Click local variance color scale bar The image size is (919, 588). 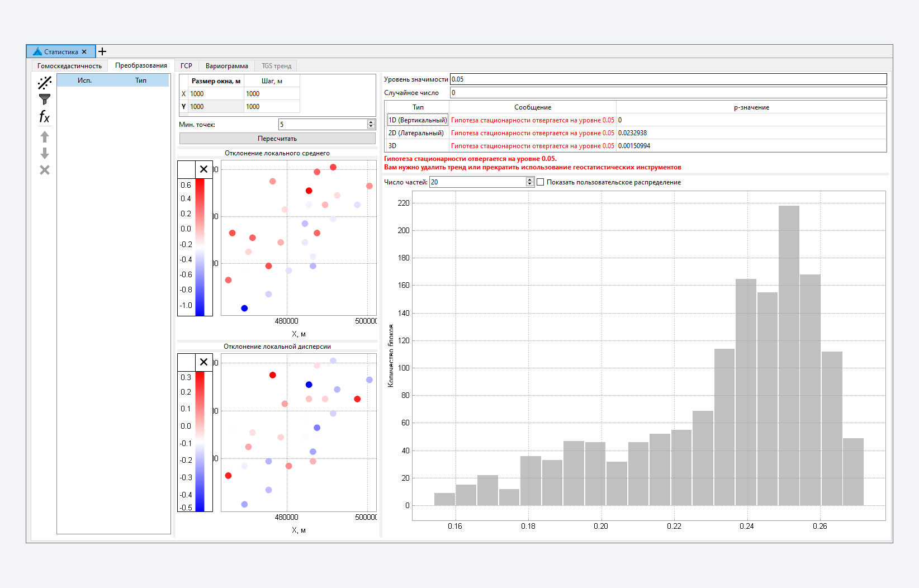(x=200, y=442)
